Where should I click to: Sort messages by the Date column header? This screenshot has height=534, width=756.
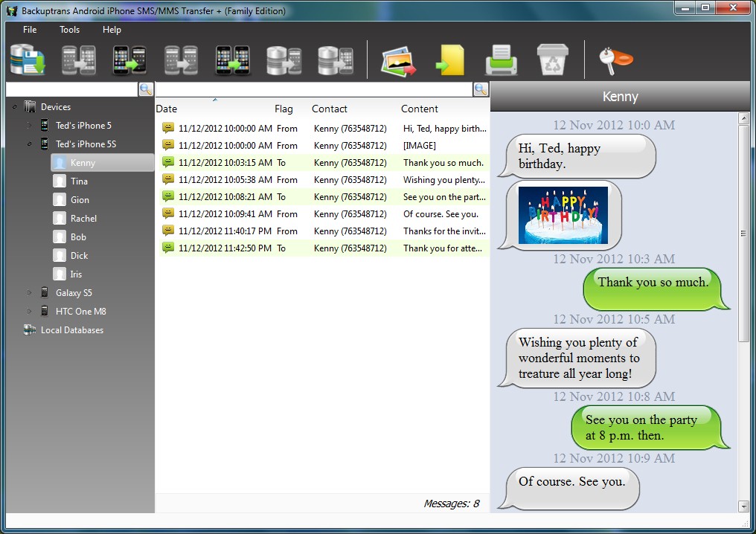(167, 109)
